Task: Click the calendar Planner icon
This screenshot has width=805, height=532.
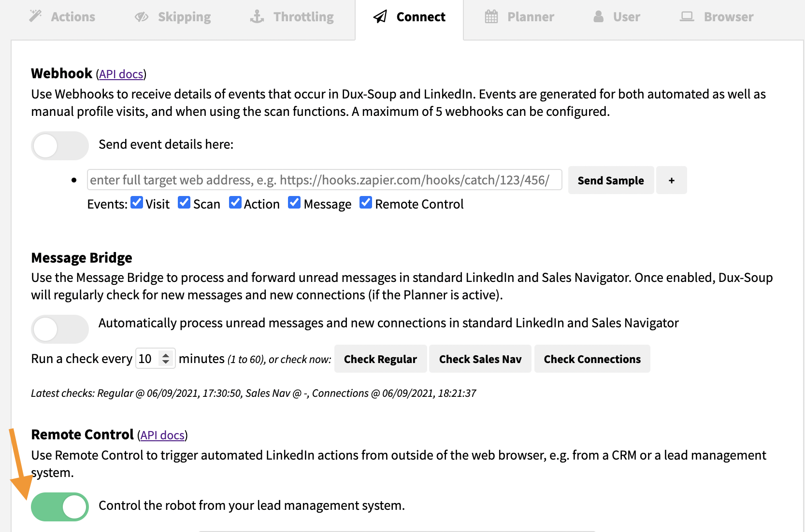Action: [x=491, y=16]
